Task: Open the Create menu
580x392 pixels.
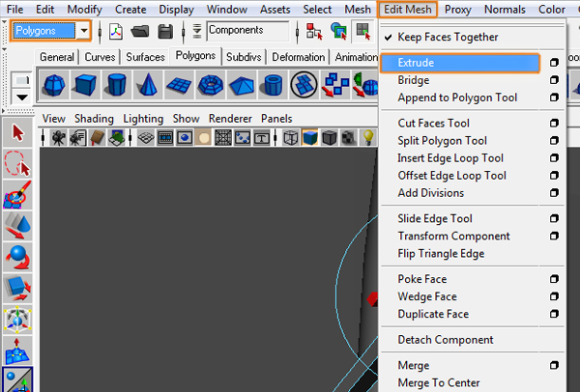Action: click(x=130, y=10)
